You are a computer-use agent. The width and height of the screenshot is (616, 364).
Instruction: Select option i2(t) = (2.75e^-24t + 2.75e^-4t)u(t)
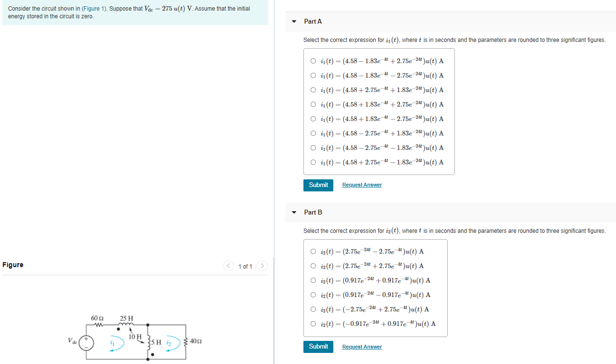pyautogui.click(x=314, y=266)
